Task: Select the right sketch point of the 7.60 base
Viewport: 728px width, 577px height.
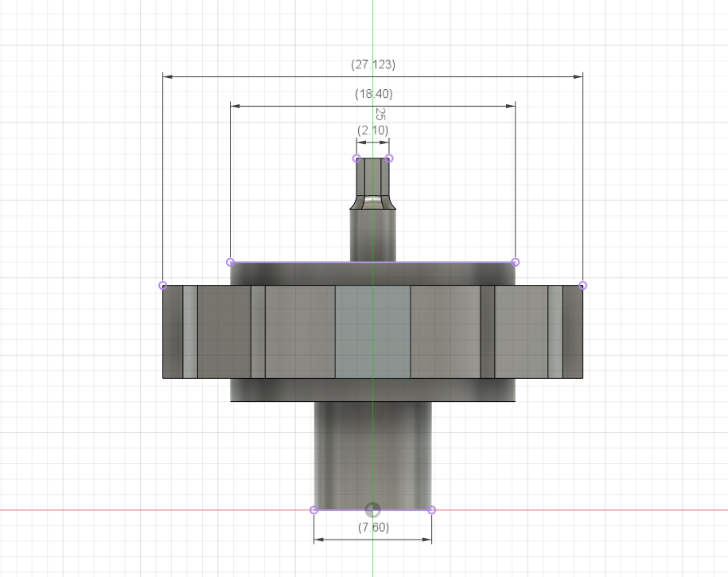Action: coord(431,510)
